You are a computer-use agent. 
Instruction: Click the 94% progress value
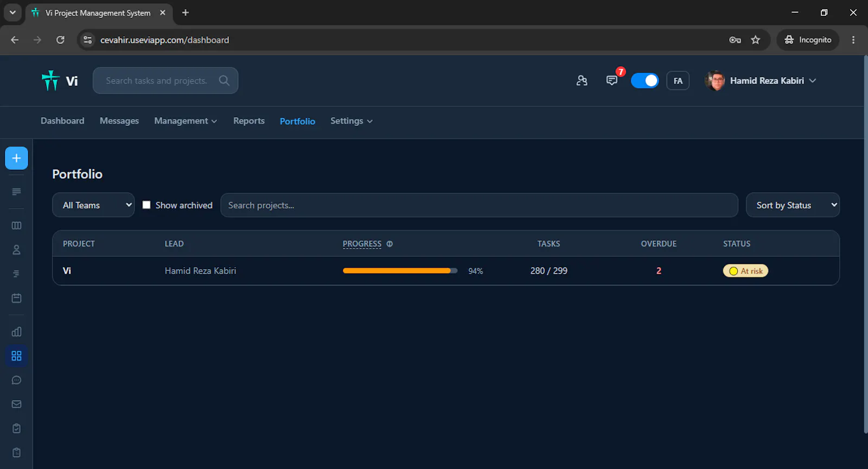click(x=475, y=271)
